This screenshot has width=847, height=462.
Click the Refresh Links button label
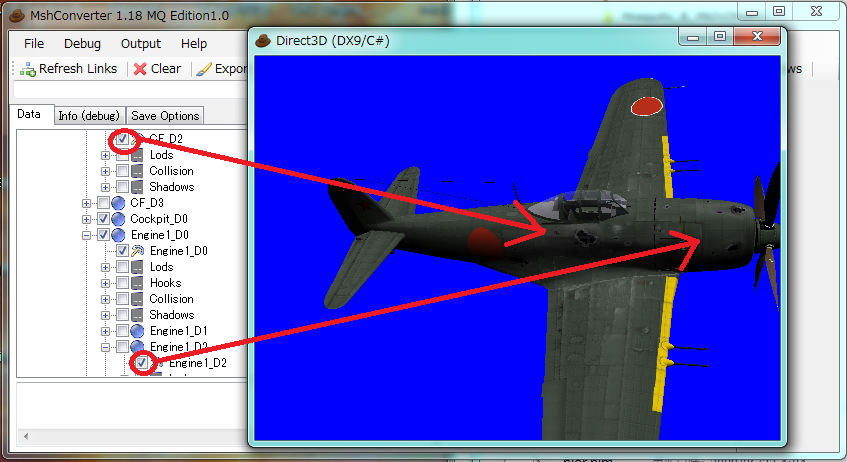[x=78, y=69]
